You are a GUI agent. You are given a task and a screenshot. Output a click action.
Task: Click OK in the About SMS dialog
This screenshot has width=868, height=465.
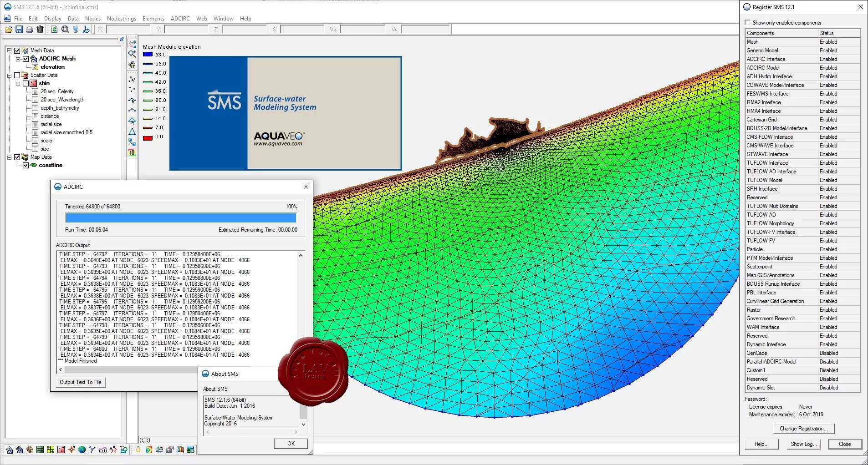coord(291,444)
